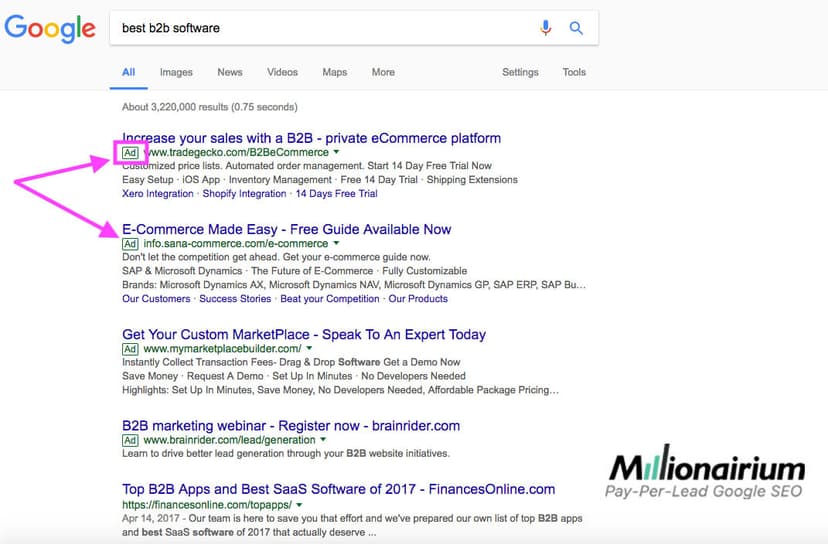
Task: Expand dropdown arrow after tradegecko.com URL
Action: point(337,153)
